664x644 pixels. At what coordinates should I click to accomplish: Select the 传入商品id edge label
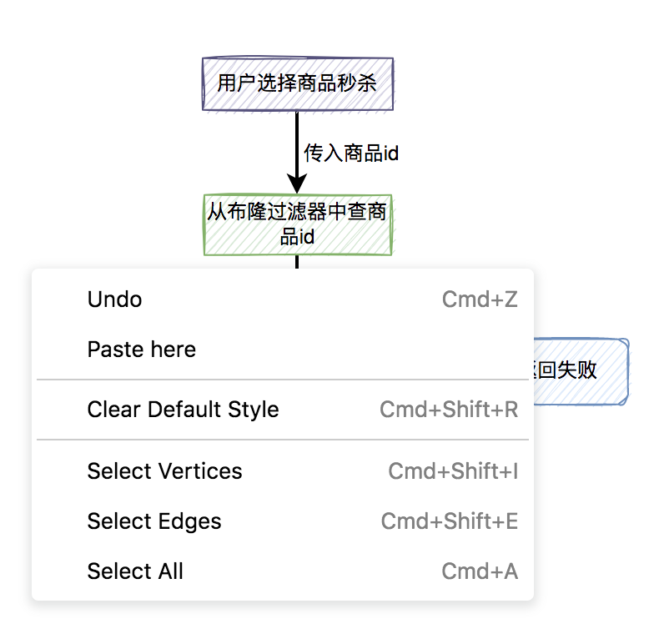351,153
